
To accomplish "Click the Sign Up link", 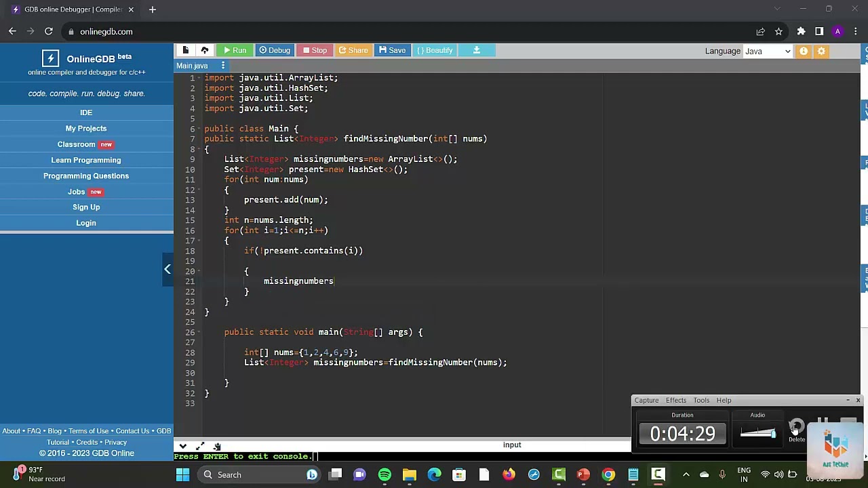I will (86, 207).
